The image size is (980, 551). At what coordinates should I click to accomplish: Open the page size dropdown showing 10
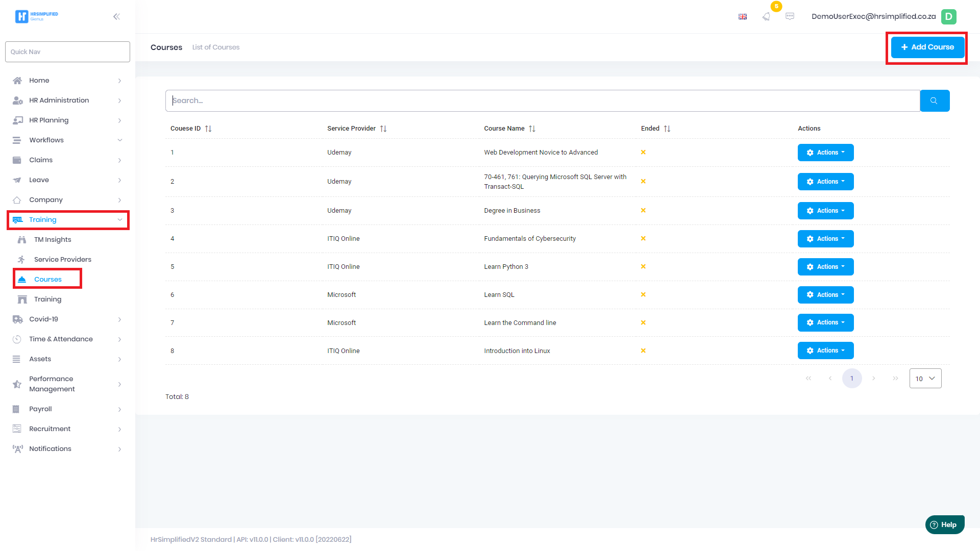pyautogui.click(x=925, y=379)
